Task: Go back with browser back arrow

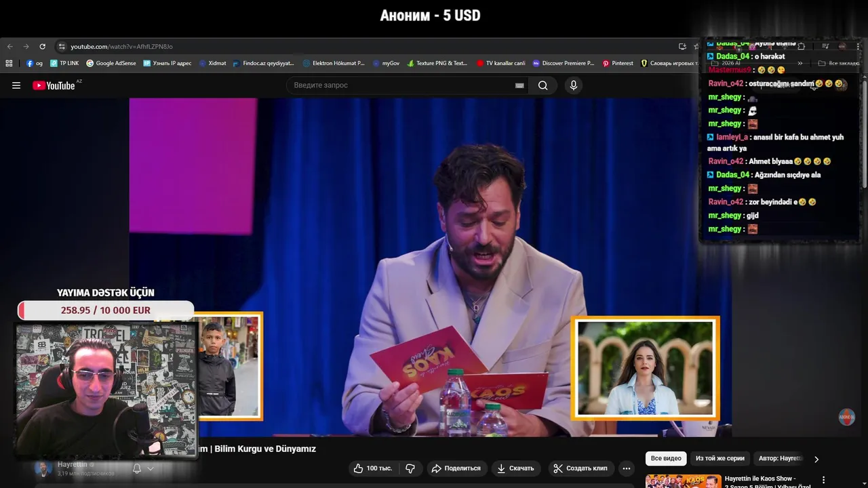Action: pyautogui.click(x=9, y=47)
